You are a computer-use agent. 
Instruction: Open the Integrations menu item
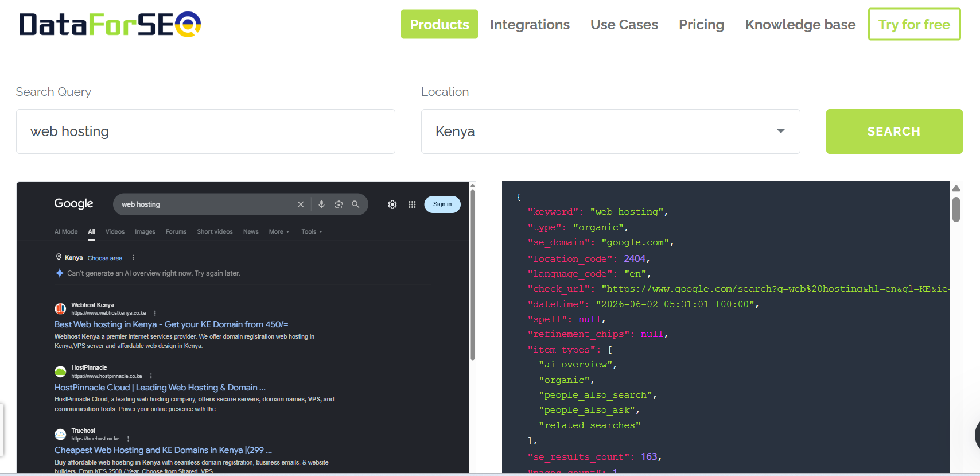click(530, 25)
